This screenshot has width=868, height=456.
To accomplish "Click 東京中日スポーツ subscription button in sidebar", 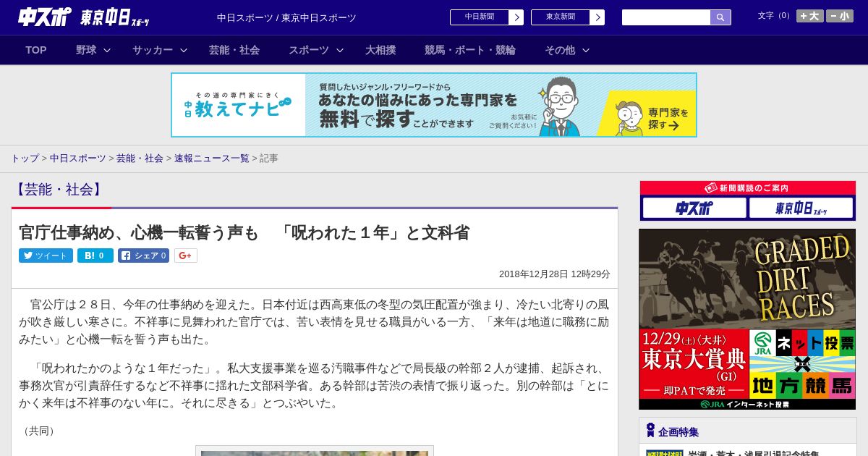I will tap(801, 208).
